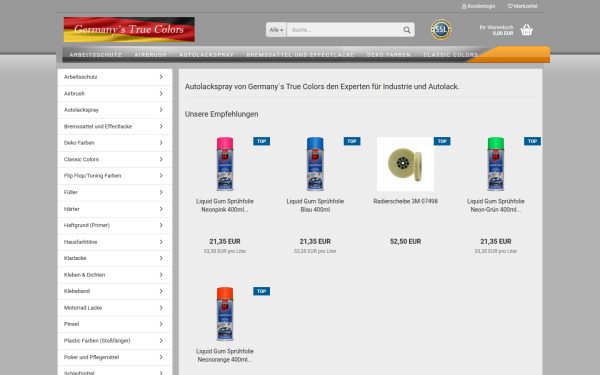Screen dimensions: 600x375
Task: Open the shopping basket icon
Action: [527, 30]
